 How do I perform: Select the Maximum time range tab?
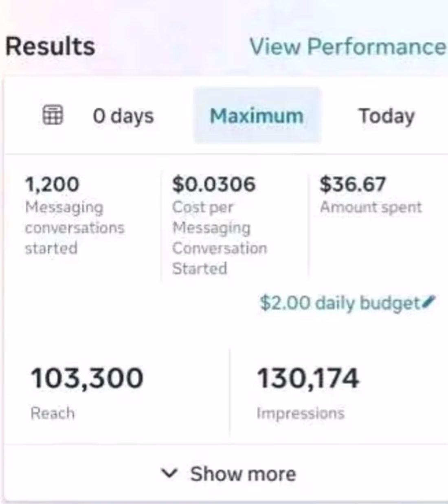[x=257, y=116]
